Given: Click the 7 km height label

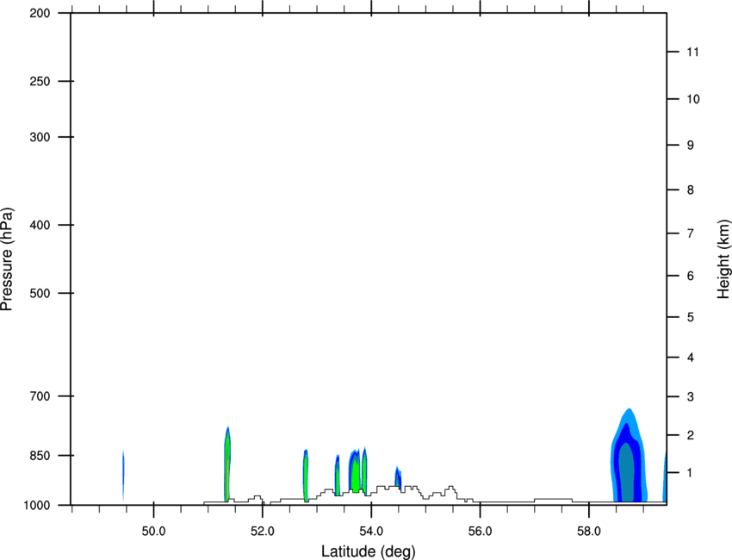Looking at the screenshot, I should 691,233.
